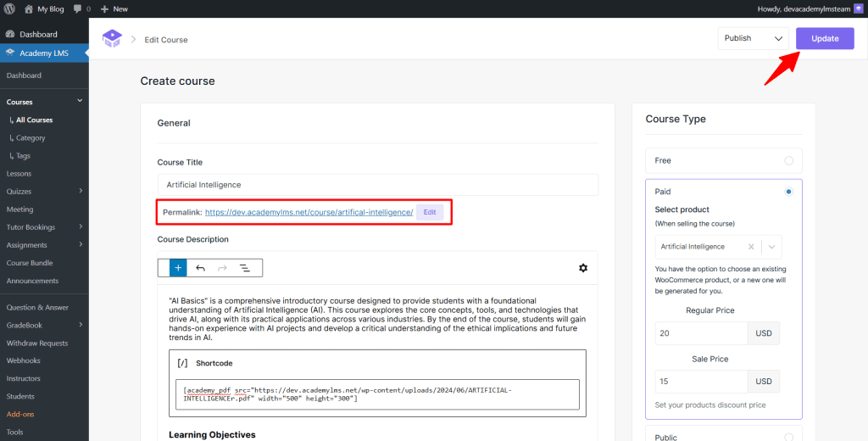Open editor settings gear icon
The image size is (868, 441).
tap(583, 268)
